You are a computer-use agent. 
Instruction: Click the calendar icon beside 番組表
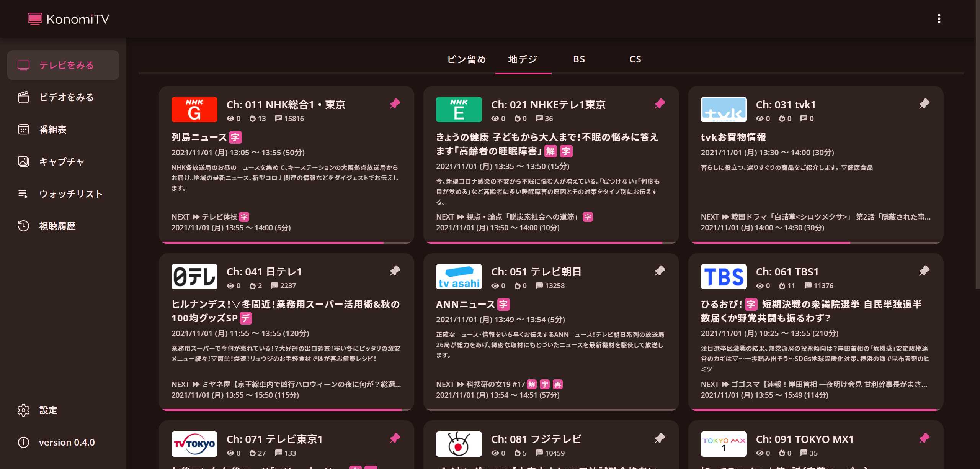point(23,130)
